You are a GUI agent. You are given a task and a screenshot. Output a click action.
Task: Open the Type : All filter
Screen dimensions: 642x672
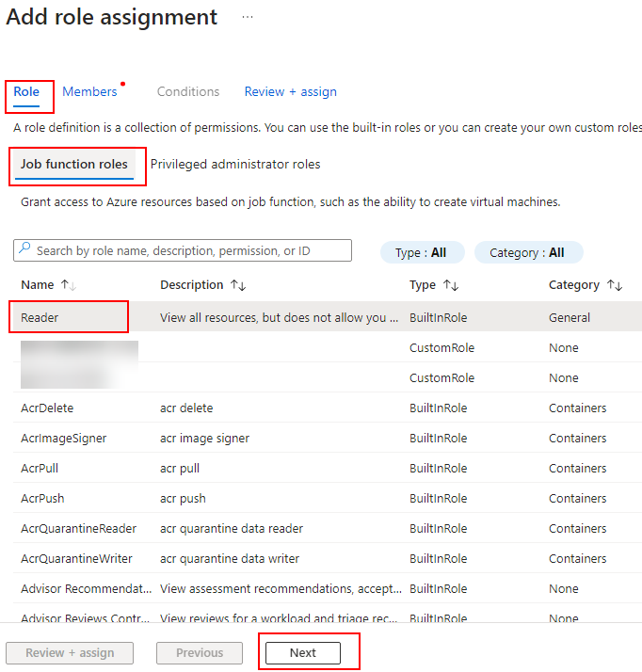422,252
